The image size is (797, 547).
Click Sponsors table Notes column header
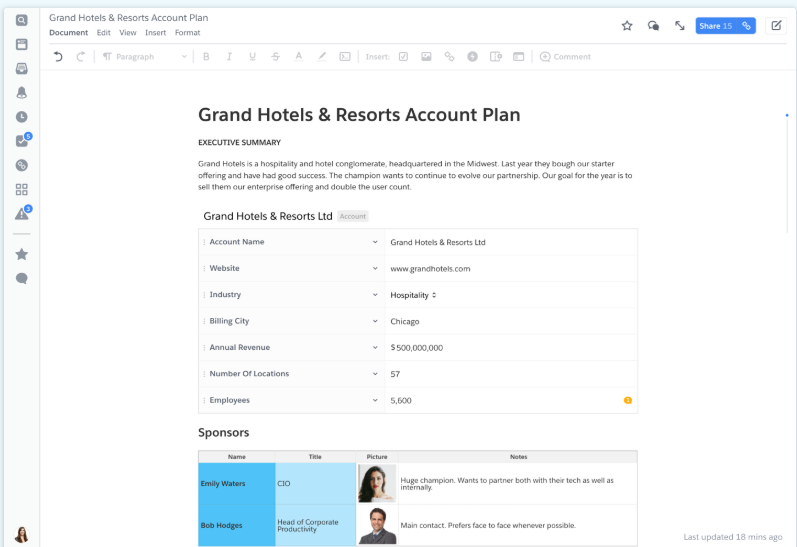tap(518, 457)
